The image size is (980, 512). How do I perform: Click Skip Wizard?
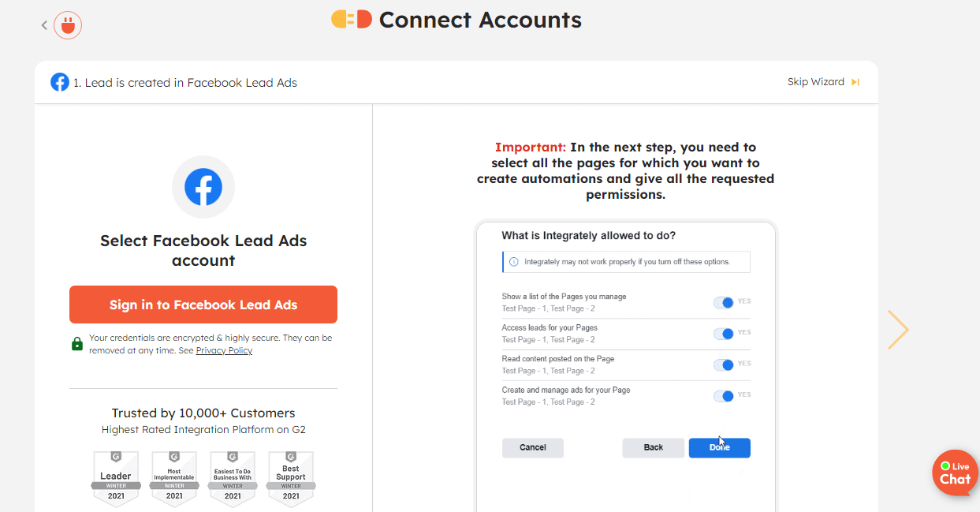[816, 81]
